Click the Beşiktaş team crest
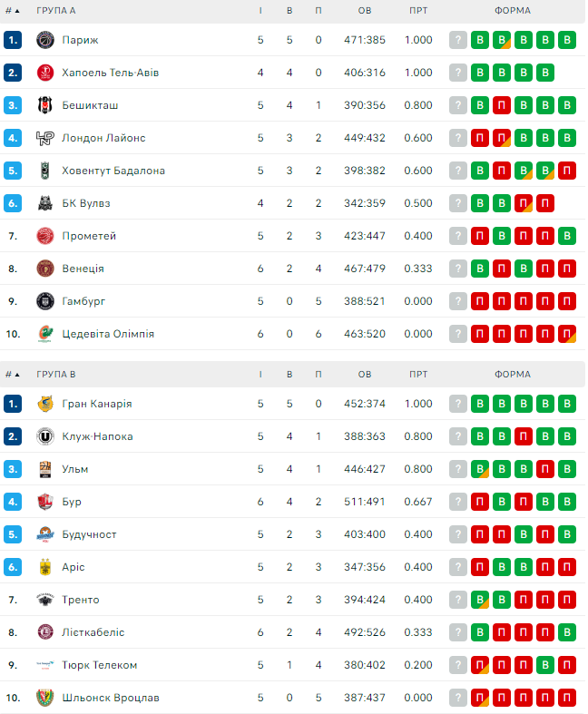 (45, 105)
